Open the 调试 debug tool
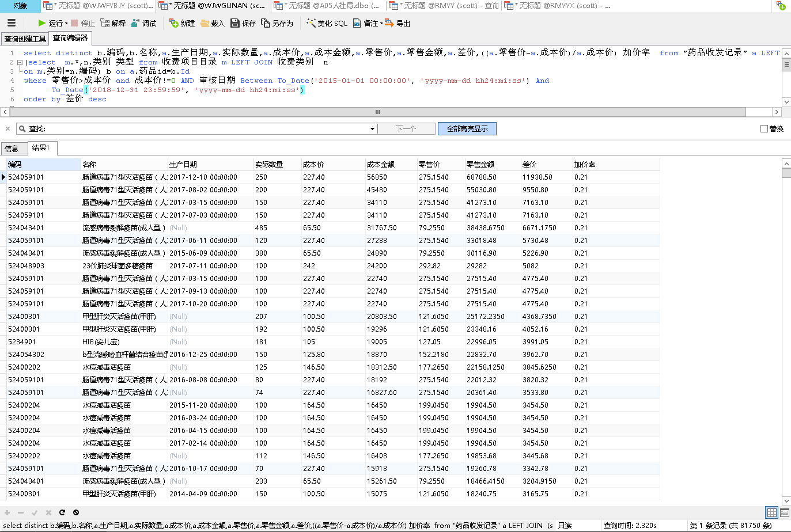The height and width of the screenshot is (532, 791). 143,23
